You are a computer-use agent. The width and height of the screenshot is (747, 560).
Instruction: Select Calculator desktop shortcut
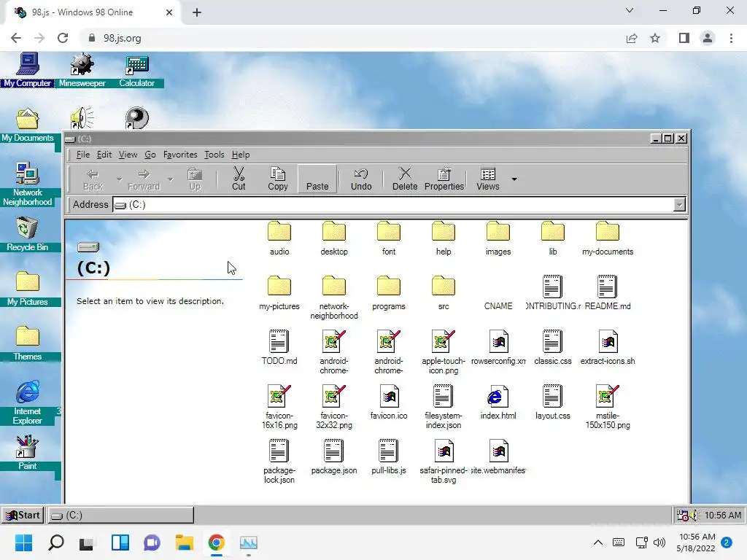click(x=136, y=71)
